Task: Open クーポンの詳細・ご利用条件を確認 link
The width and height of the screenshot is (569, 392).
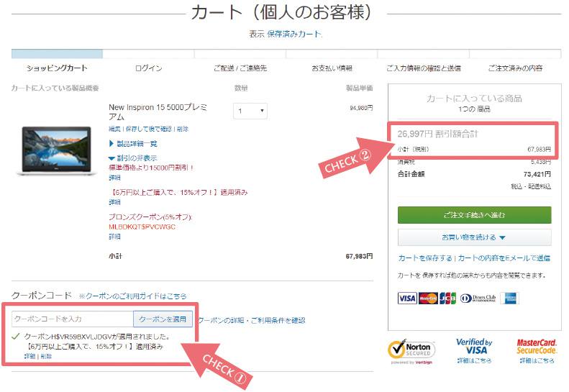Action: point(252,321)
